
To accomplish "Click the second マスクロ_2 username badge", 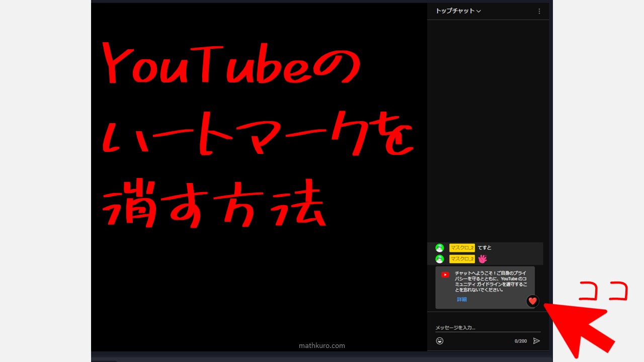I will pyautogui.click(x=461, y=258).
